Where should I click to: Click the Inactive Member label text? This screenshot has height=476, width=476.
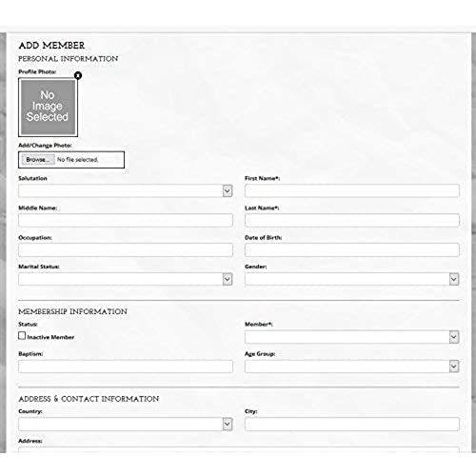tap(50, 337)
